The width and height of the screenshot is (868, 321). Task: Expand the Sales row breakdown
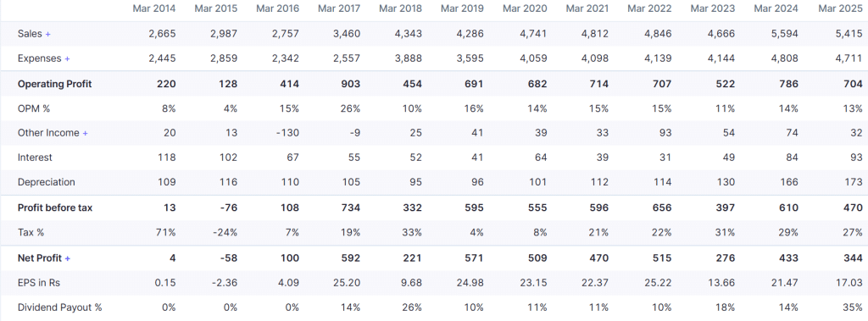[47, 34]
